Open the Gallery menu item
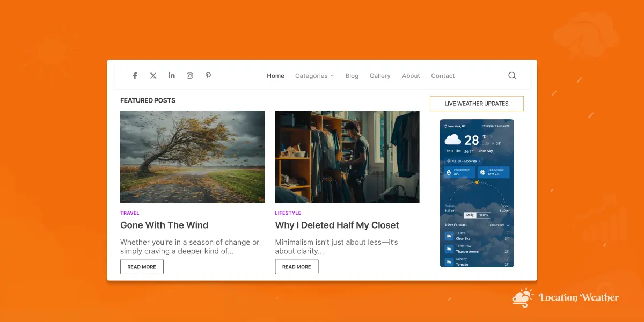 coord(380,76)
